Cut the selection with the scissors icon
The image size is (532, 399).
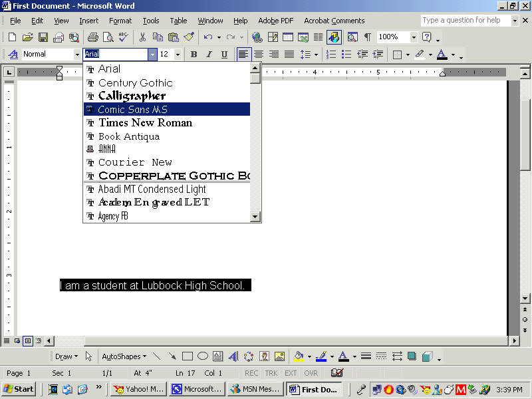click(142, 37)
